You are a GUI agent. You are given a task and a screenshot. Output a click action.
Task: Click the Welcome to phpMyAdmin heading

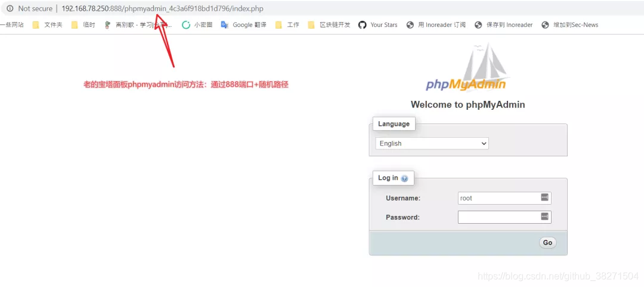468,104
